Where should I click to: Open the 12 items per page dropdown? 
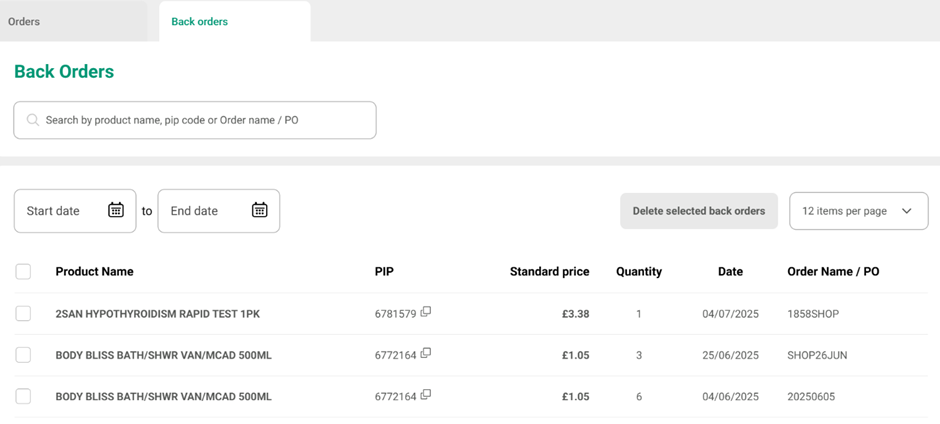pos(858,211)
